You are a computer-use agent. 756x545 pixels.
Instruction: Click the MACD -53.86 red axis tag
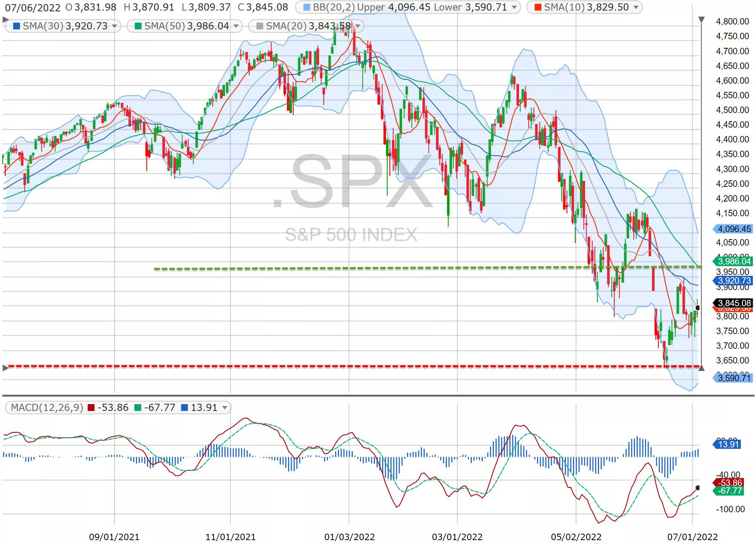pyautogui.click(x=729, y=482)
